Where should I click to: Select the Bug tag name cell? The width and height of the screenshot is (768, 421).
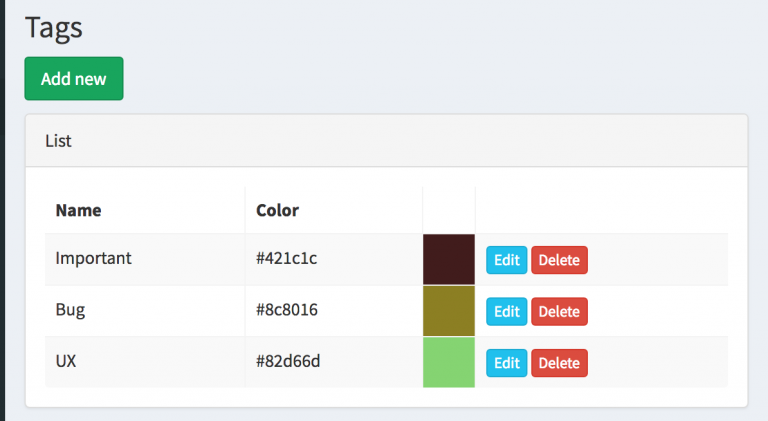145,310
